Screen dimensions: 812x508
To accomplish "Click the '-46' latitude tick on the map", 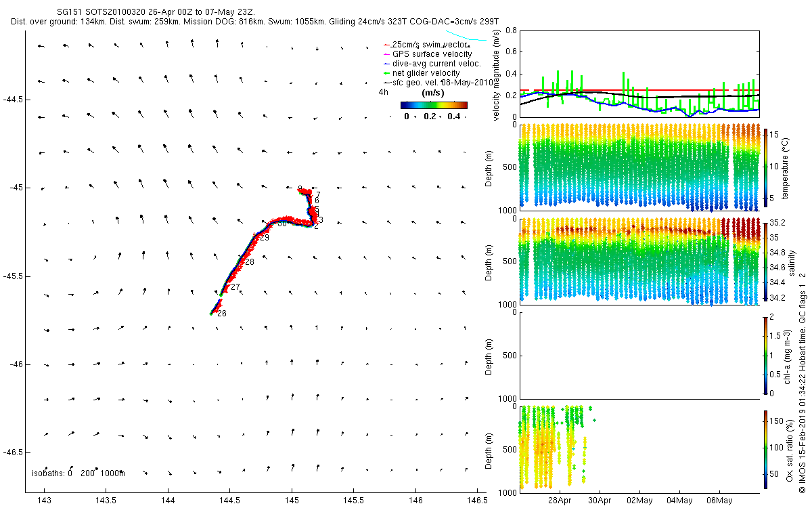I will pos(16,364).
